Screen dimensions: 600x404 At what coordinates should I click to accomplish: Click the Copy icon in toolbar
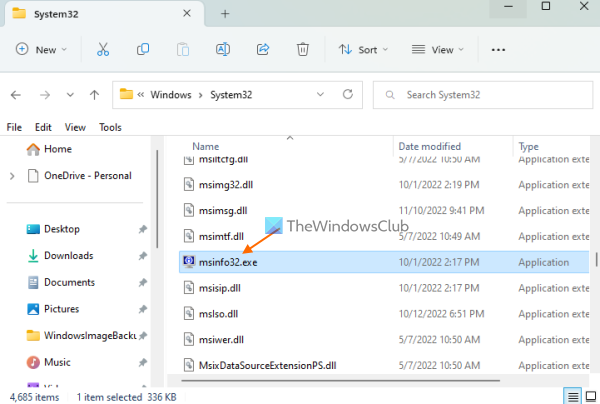pos(143,49)
